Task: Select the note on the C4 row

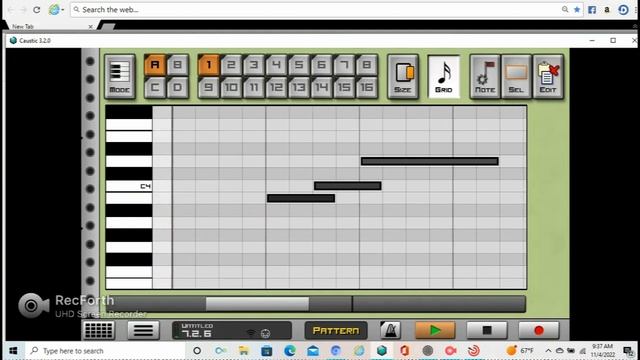Action: 348,186
